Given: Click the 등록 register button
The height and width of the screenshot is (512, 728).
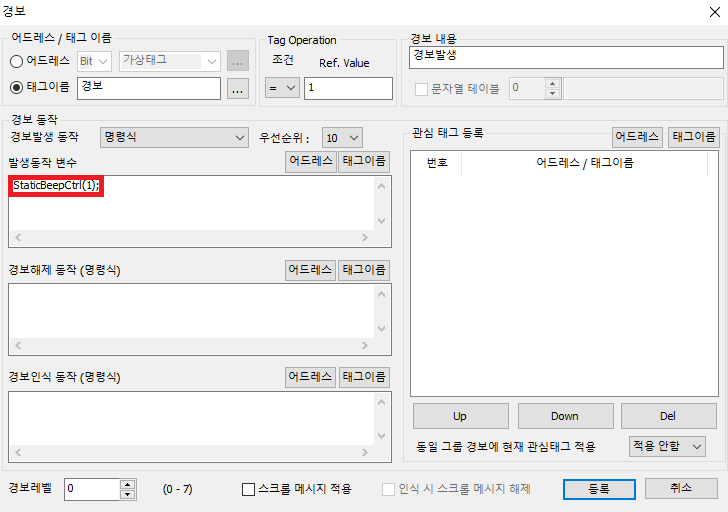Looking at the screenshot, I should click(x=599, y=489).
